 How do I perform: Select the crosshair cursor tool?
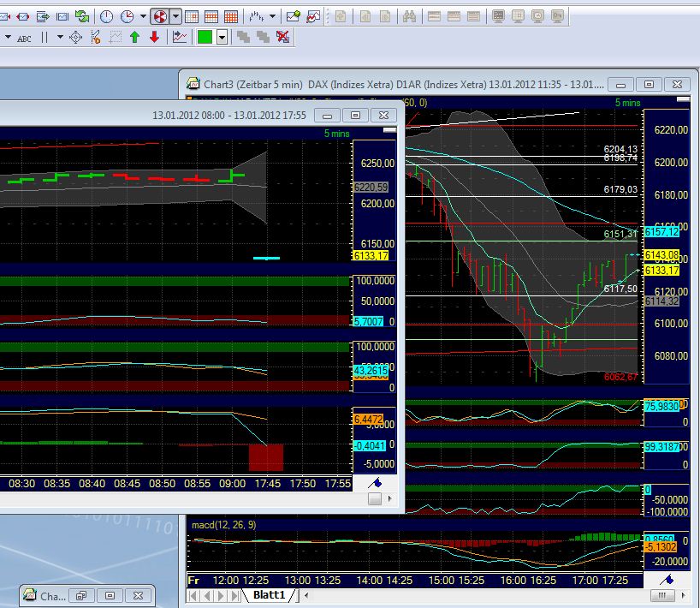click(74, 37)
